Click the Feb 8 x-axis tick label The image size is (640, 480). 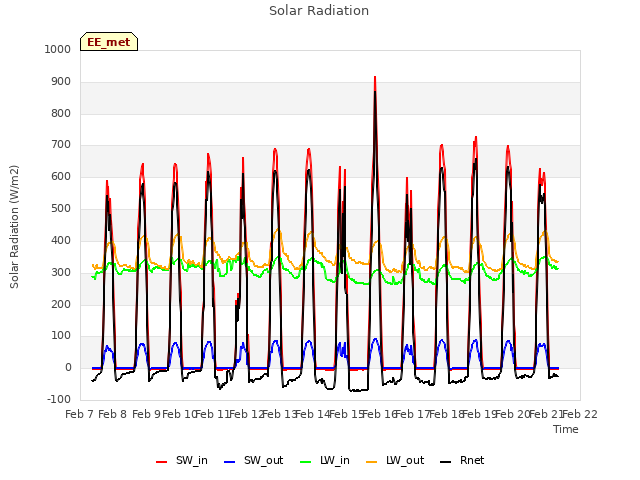coord(113,414)
